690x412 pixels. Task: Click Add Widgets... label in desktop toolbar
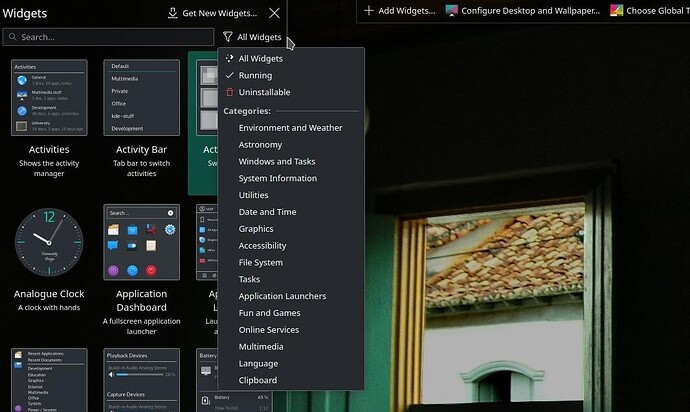click(x=407, y=11)
